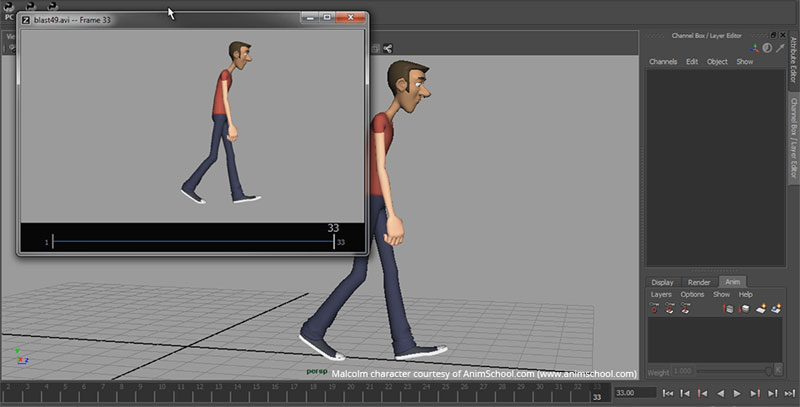Click frame 20 on the Maya timeline
This screenshot has width=800, height=407.
(x=351, y=393)
